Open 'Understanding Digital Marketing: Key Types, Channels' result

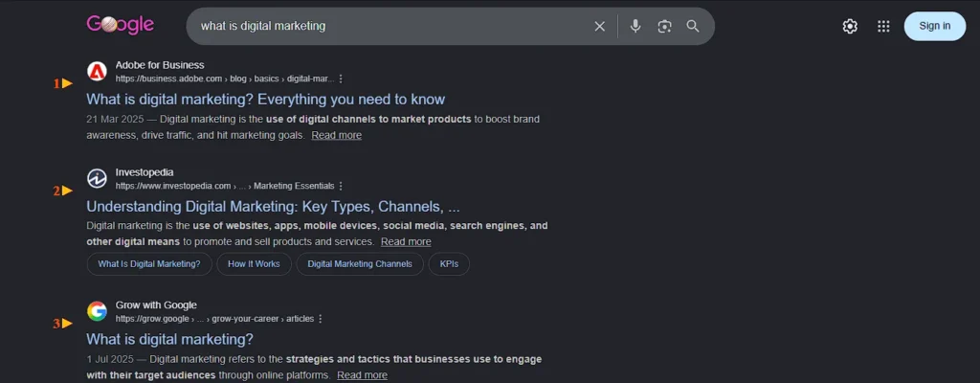(x=273, y=207)
